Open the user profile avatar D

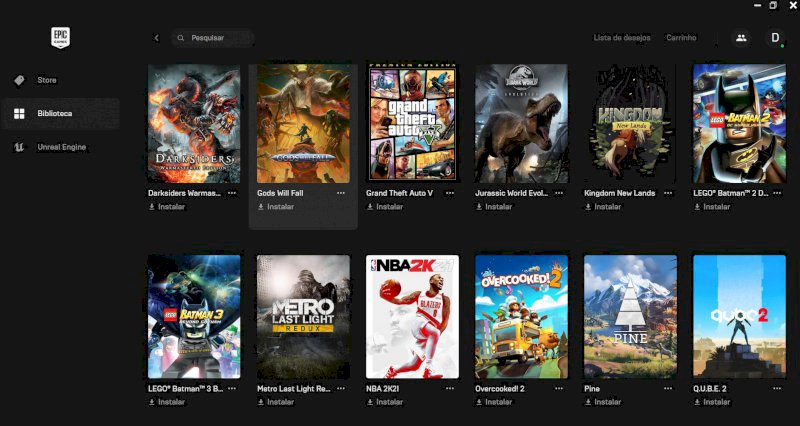click(775, 38)
